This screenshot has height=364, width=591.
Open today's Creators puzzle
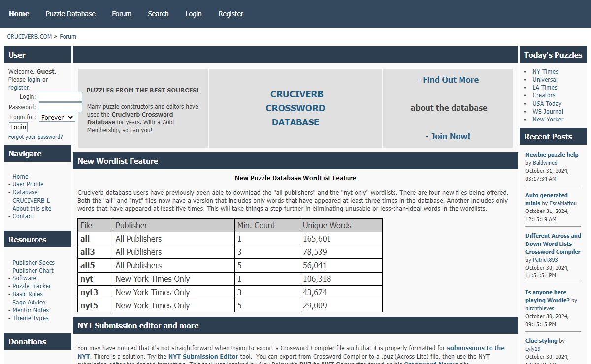(544, 95)
